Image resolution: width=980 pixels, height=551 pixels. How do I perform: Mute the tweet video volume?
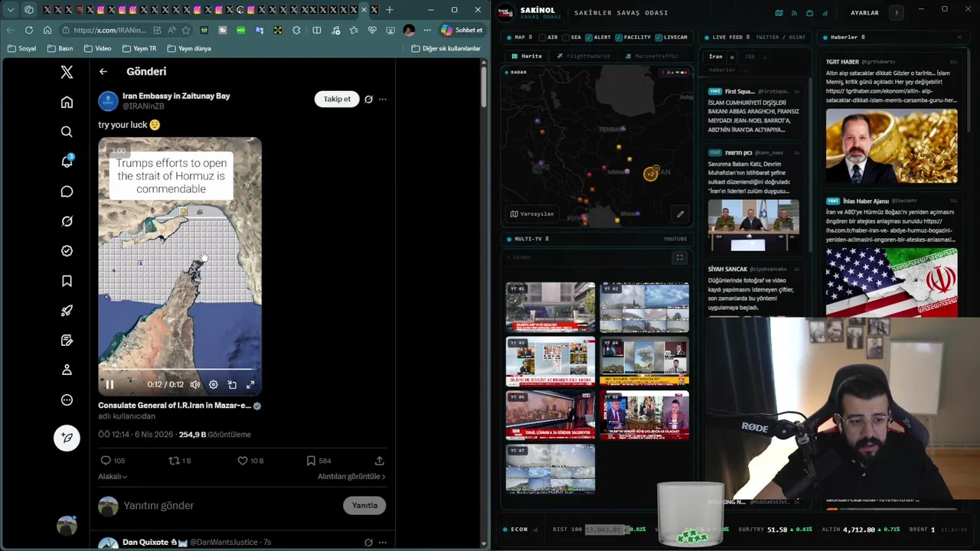[195, 384]
